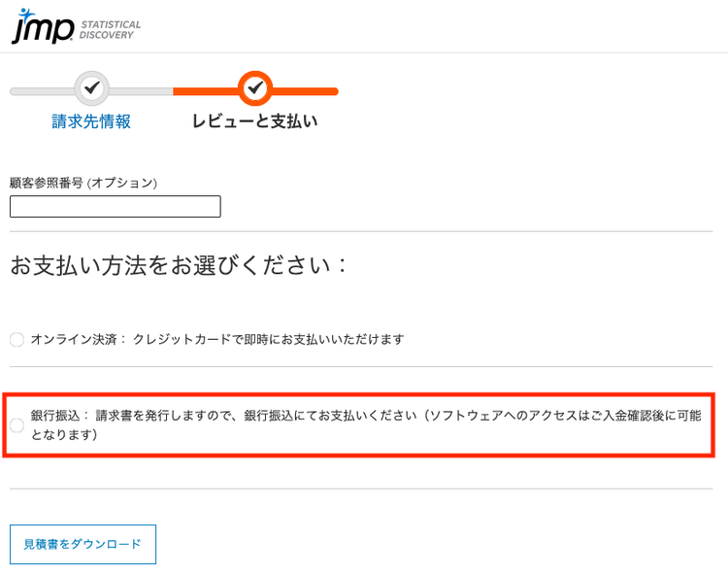Select the オンライン決済 radio button

tap(17, 340)
